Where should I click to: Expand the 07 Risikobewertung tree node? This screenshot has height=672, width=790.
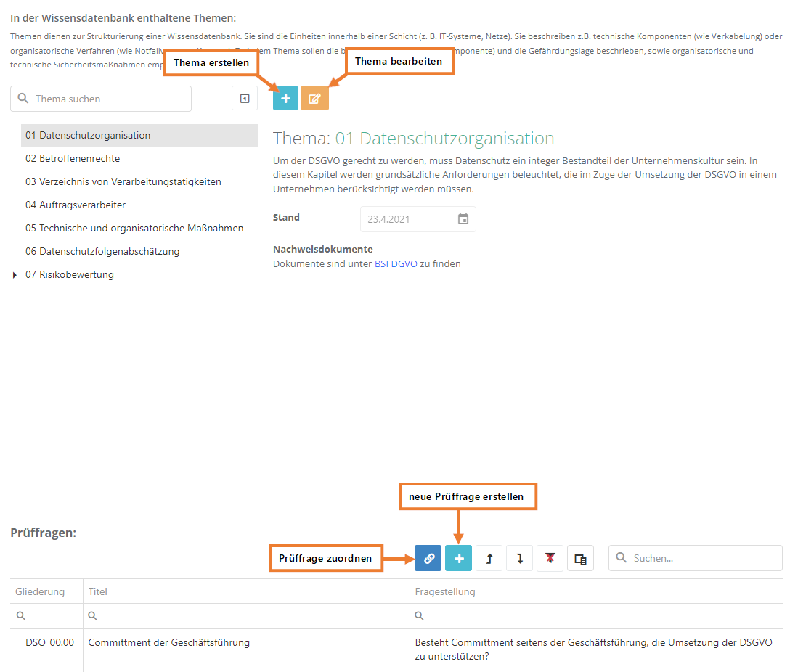(x=15, y=275)
